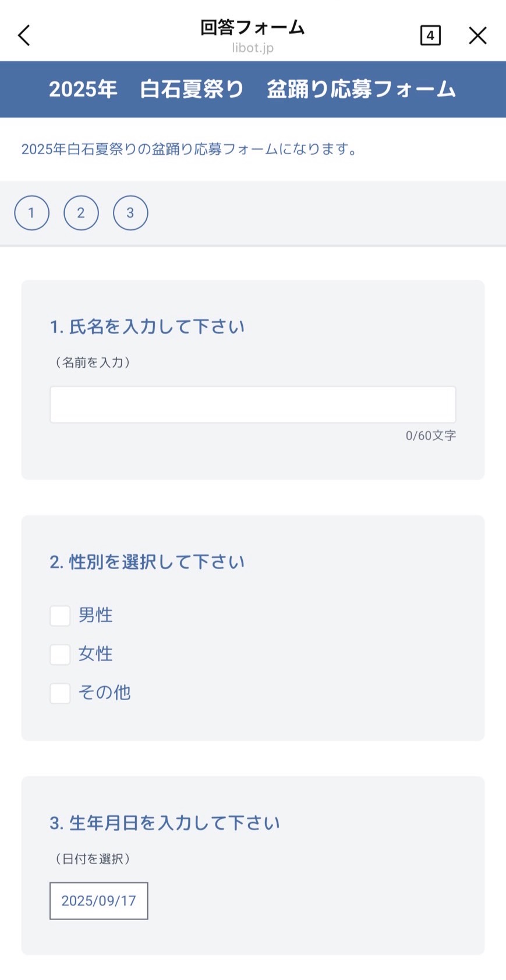Open the birth date picker 2025/09/17
The height and width of the screenshot is (980, 506).
click(98, 901)
